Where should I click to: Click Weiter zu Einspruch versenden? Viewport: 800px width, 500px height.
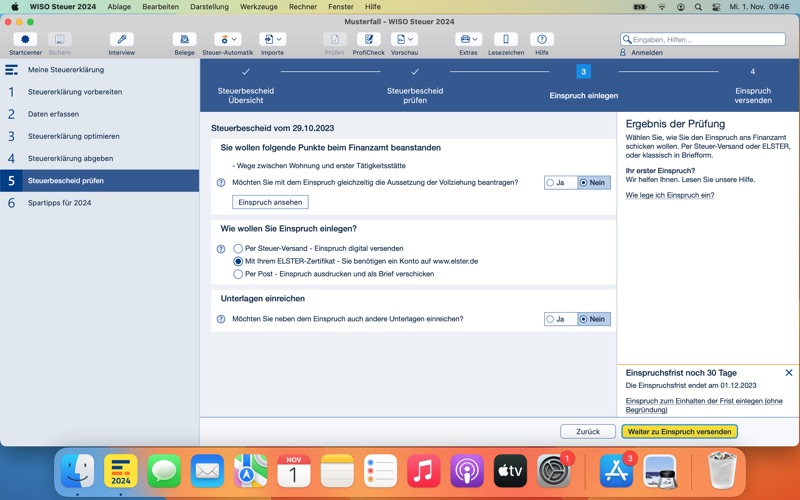click(x=679, y=432)
